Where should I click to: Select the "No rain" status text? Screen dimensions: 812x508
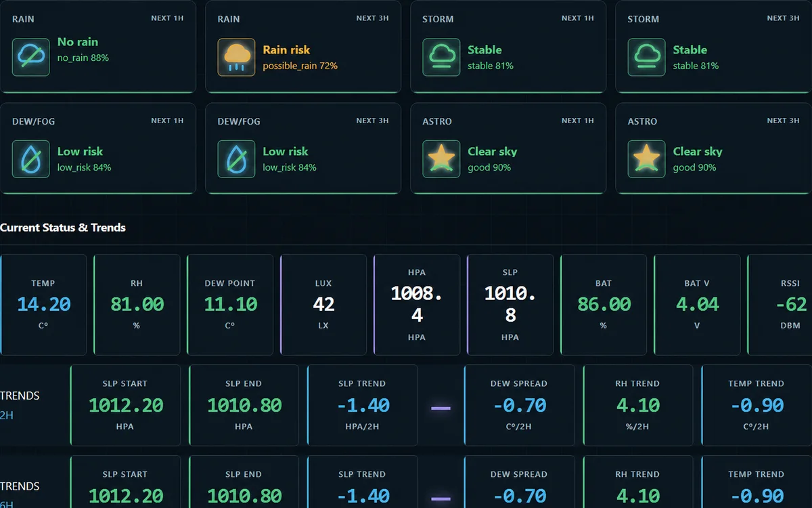click(x=78, y=42)
